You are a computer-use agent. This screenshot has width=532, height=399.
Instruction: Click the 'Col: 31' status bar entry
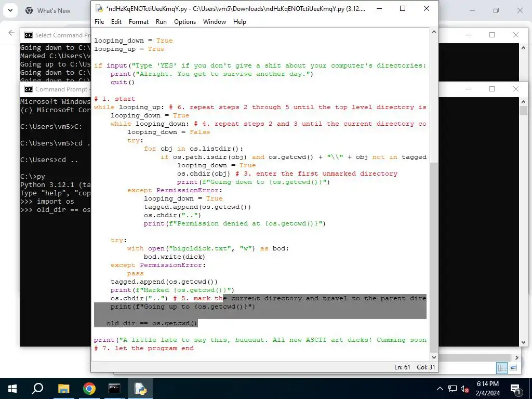(426, 367)
